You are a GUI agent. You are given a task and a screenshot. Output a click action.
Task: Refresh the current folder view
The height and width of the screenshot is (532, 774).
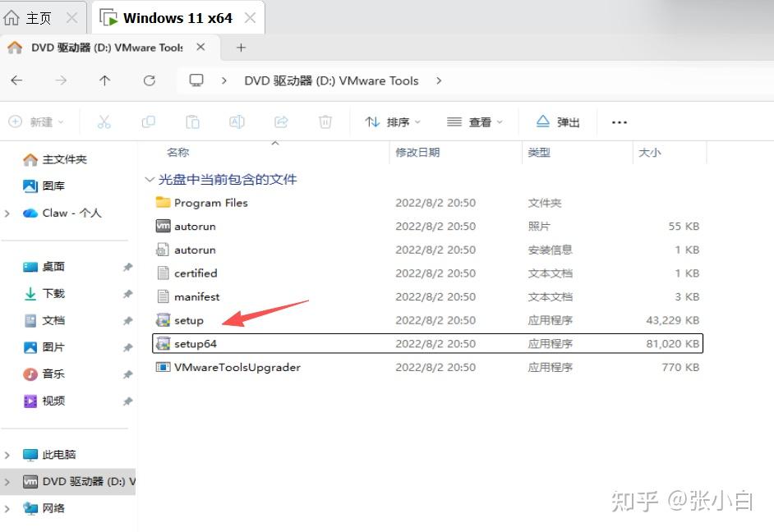pos(149,80)
